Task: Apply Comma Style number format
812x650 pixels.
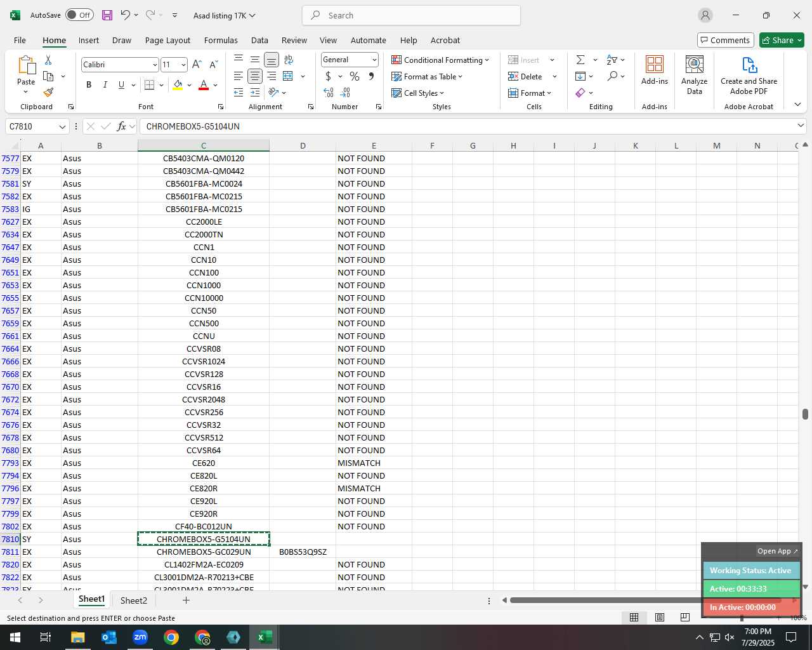Action: [371, 76]
